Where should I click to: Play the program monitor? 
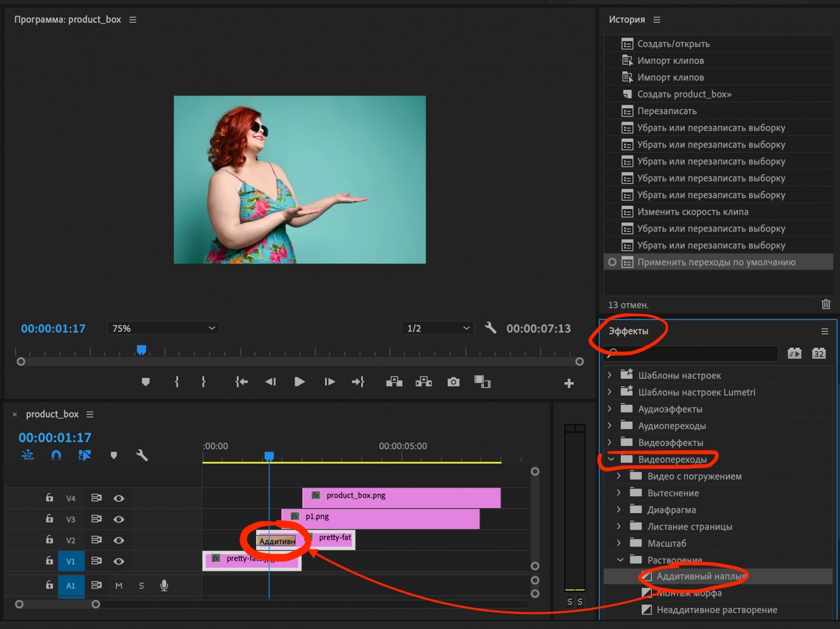(300, 382)
